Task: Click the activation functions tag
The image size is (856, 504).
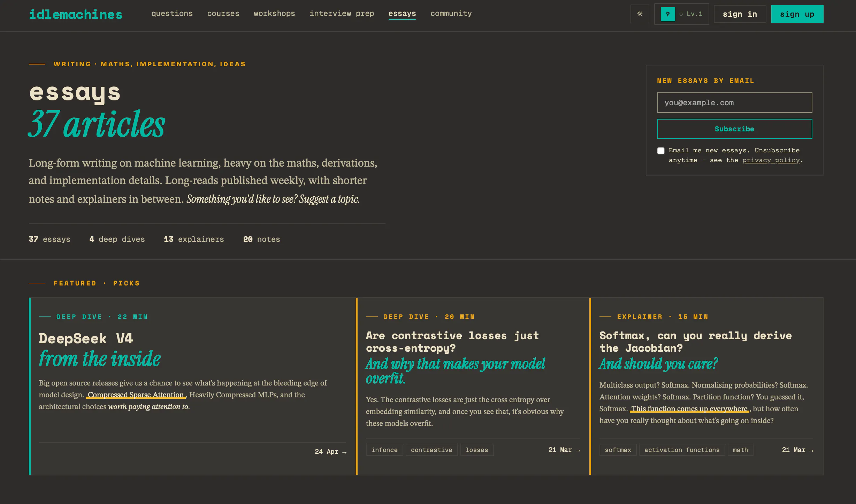Action: (682, 450)
